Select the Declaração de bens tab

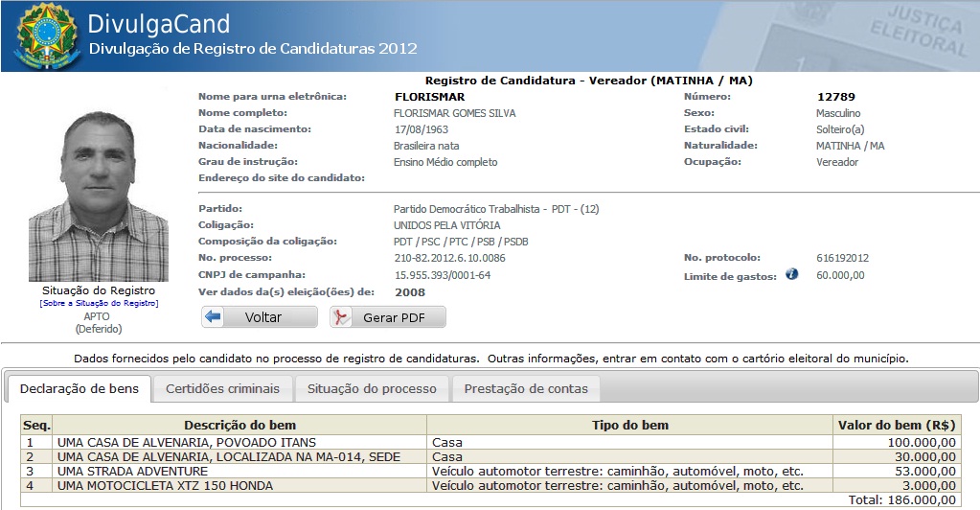click(x=80, y=388)
